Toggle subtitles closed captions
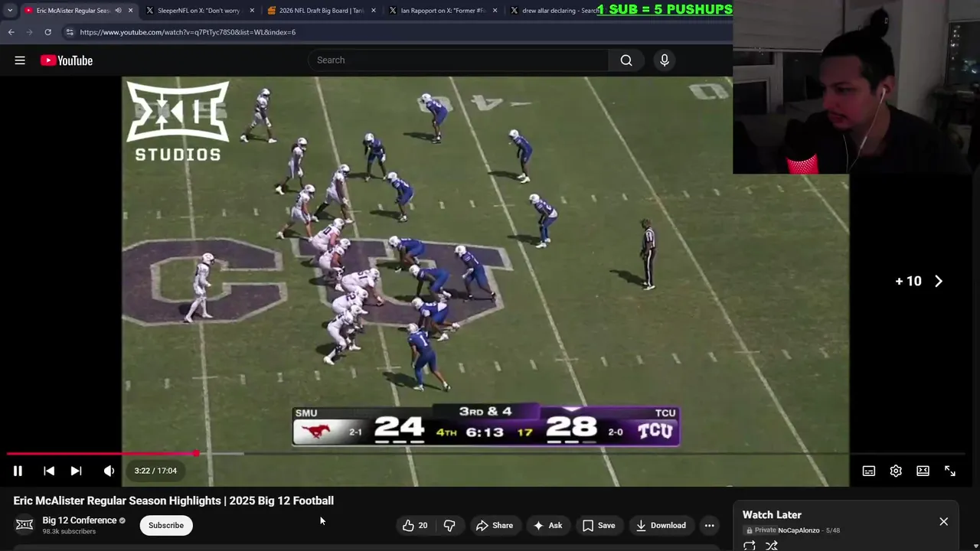Screen dimensions: 980x551 click(x=868, y=471)
